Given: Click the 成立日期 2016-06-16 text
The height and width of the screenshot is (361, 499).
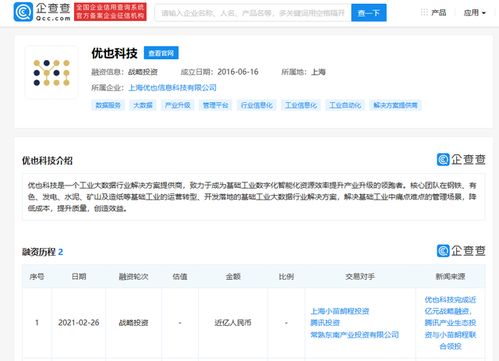Looking at the screenshot, I should coord(219,72).
